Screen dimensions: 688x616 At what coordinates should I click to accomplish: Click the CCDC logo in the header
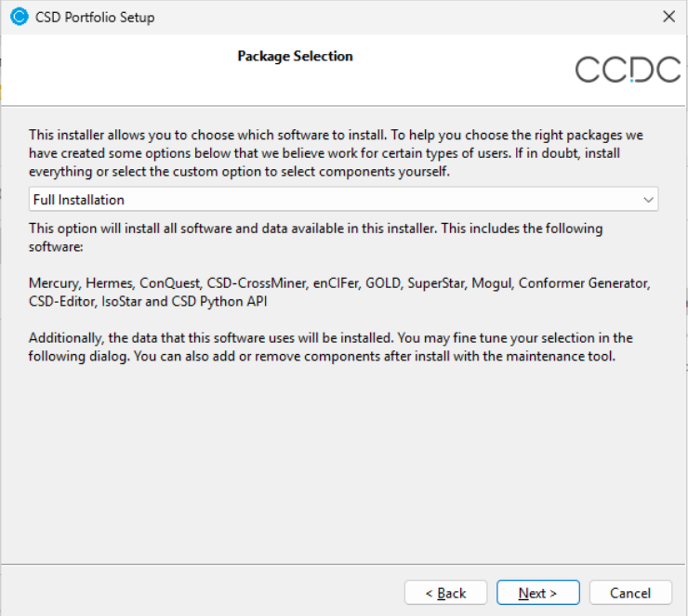[628, 70]
